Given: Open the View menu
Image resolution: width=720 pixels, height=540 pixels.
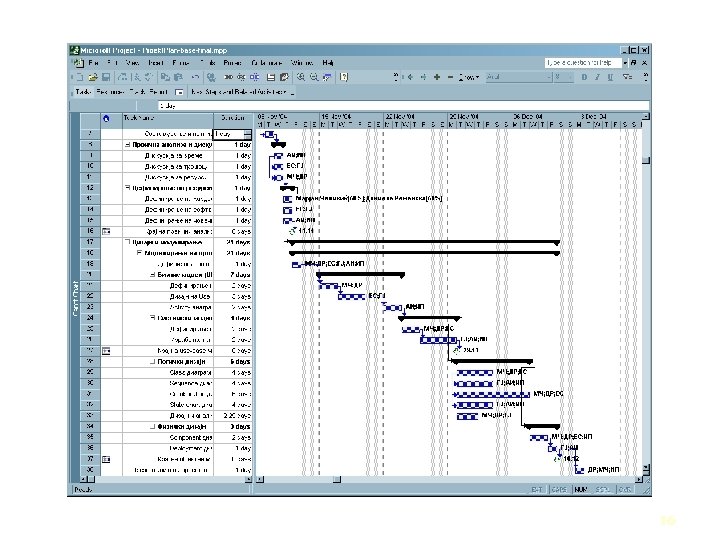Looking at the screenshot, I should (132, 62).
